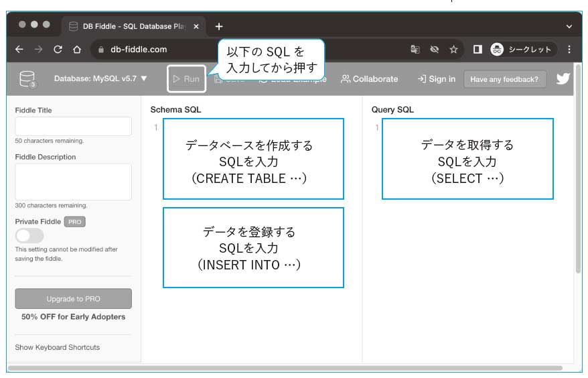Click the crossed-out eye tracking icon
Image resolution: width=588 pixels, height=378 pixels.
point(434,49)
